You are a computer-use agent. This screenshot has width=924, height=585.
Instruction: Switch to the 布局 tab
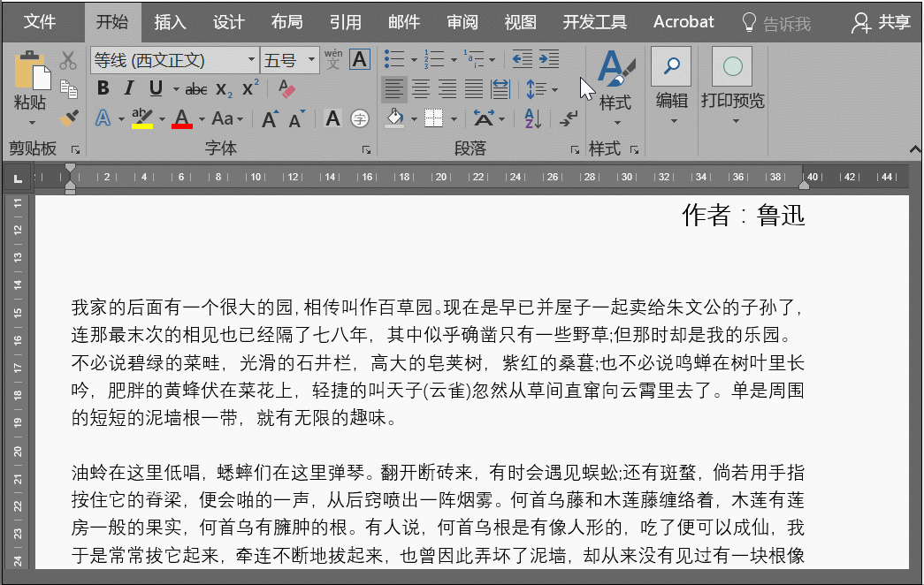(286, 22)
